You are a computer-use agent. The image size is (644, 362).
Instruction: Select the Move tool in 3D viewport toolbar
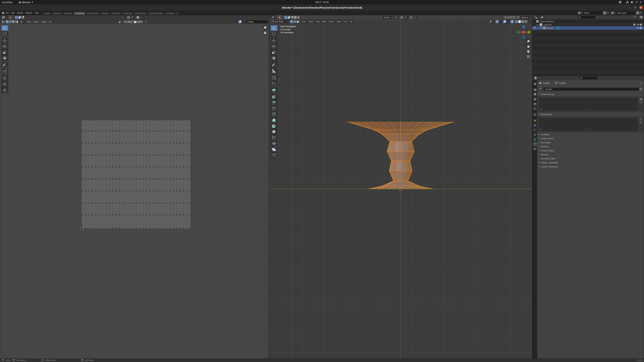[x=274, y=40]
